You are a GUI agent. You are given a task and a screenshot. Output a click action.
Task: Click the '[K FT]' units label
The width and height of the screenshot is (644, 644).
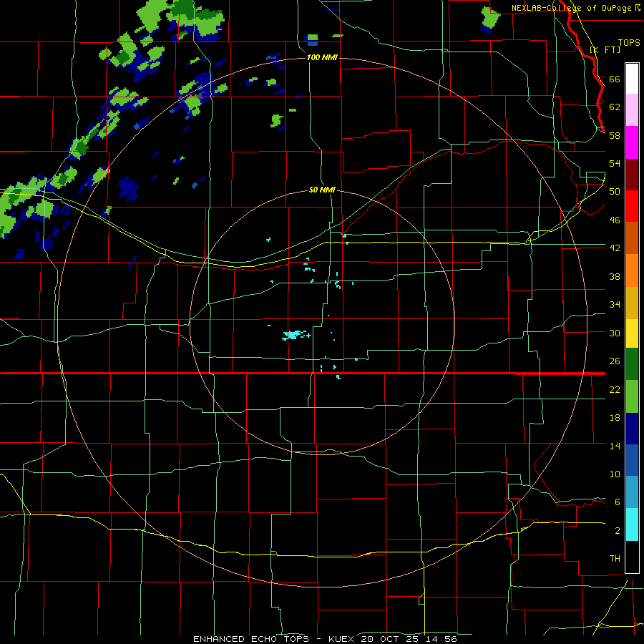click(605, 49)
